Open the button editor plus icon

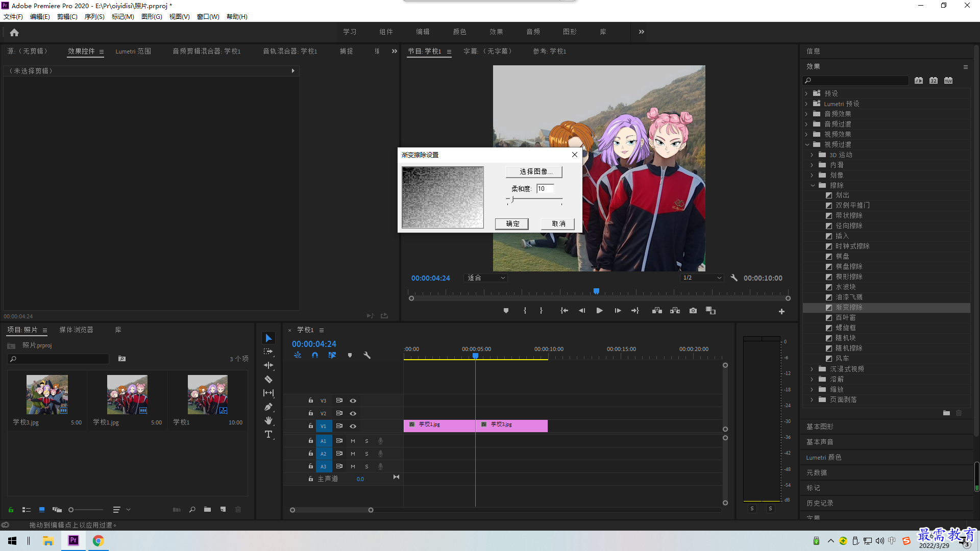click(781, 311)
